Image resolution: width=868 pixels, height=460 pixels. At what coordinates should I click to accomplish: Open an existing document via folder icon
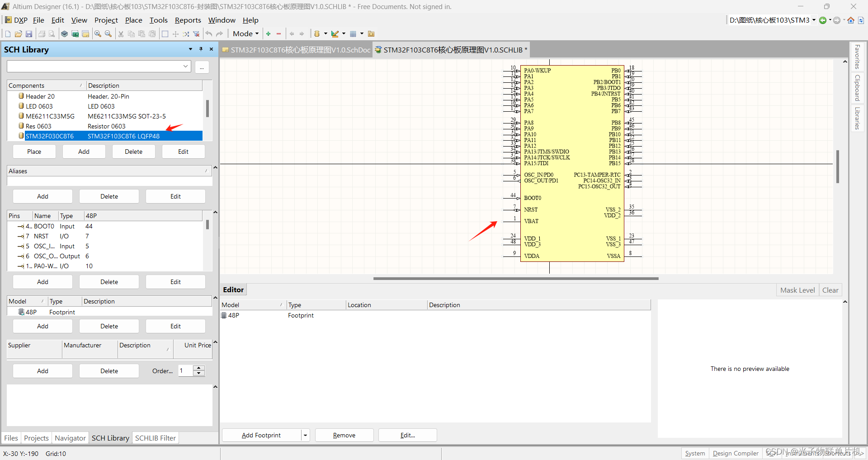pyautogui.click(x=19, y=34)
